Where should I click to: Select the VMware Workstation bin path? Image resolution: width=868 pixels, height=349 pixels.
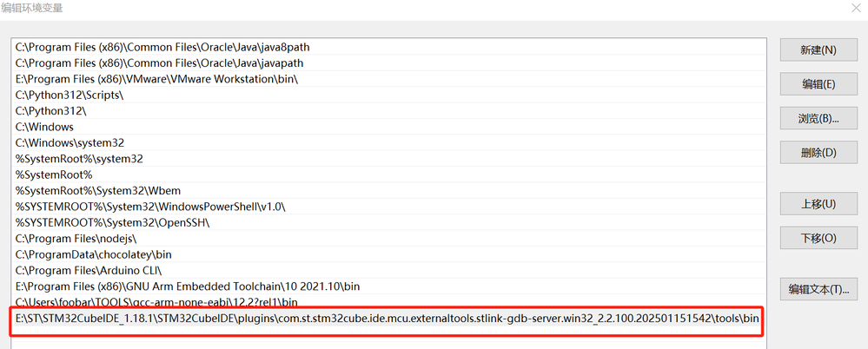pyautogui.click(x=156, y=79)
